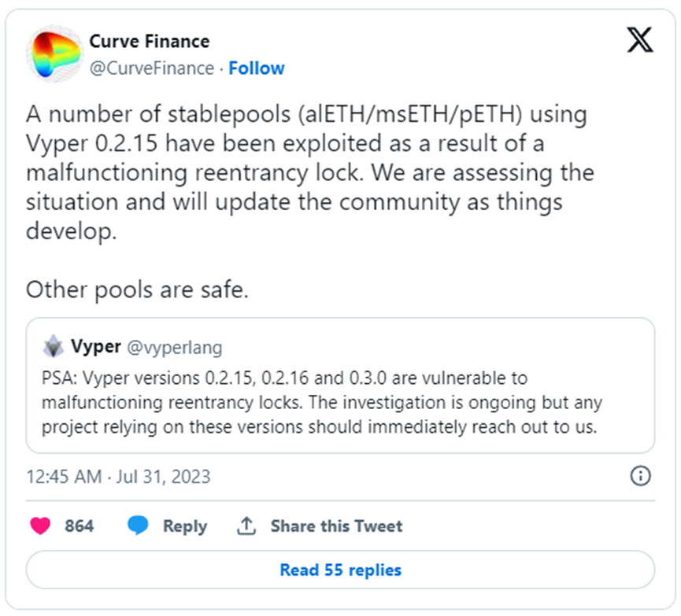Click the Reply label
The image size is (681, 616).
pos(185,526)
